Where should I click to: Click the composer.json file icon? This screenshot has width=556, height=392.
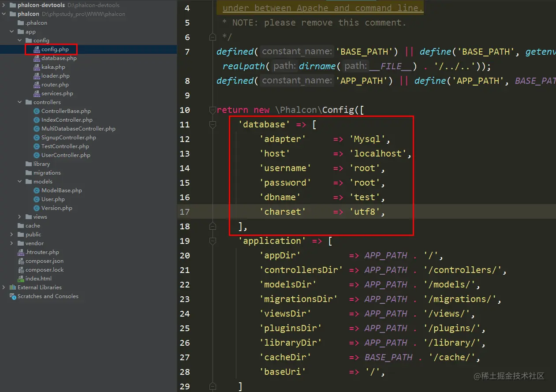click(21, 261)
